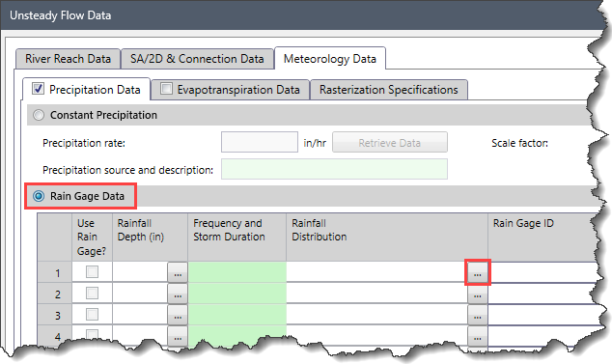The image size is (612, 364).
Task: Switch to the River Reach Data tab
Action: click(x=68, y=59)
